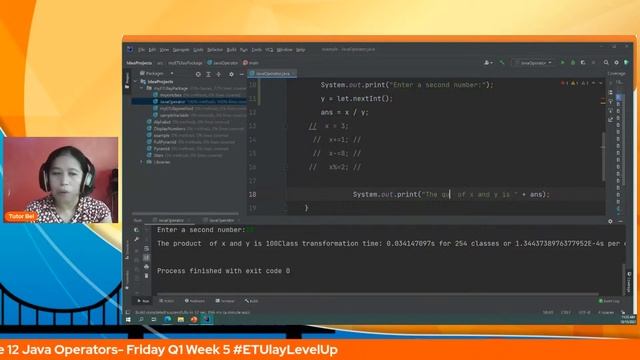Screen dimensions: 640x360
Task: Open Project panel gear options
Action: point(231,74)
